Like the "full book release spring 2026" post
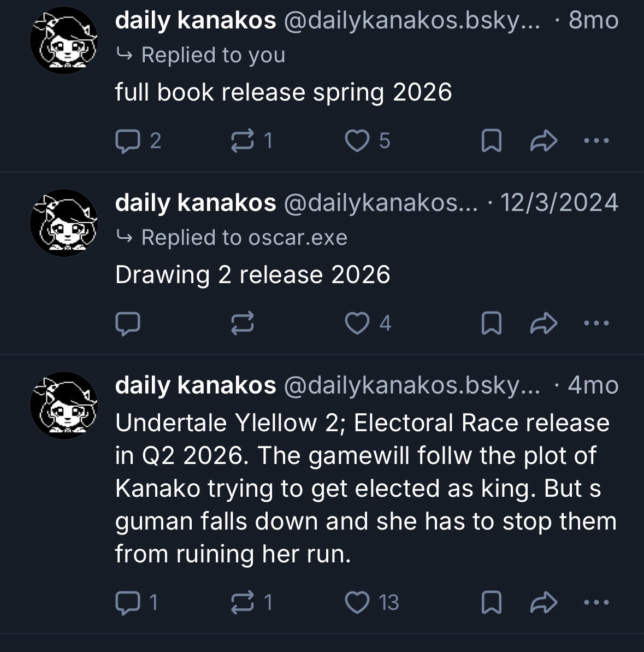 point(357,141)
